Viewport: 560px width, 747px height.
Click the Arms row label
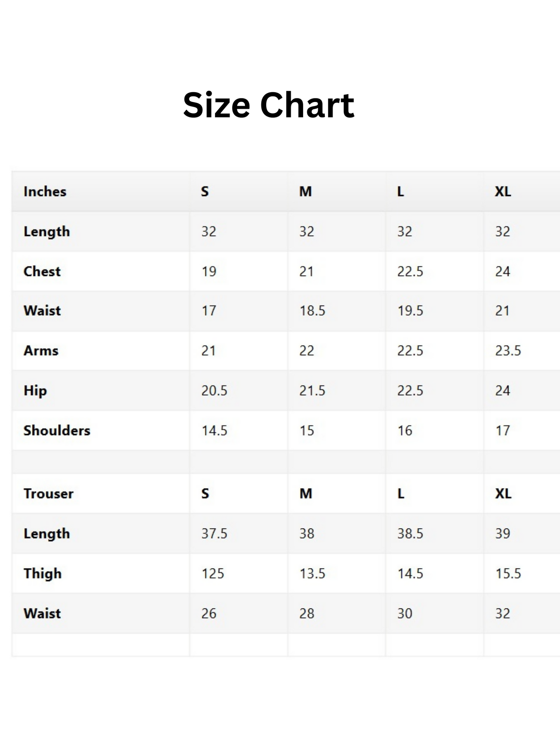pos(41,351)
